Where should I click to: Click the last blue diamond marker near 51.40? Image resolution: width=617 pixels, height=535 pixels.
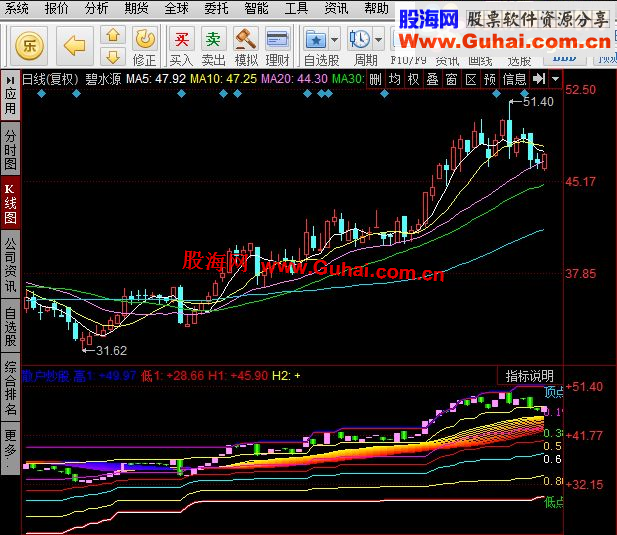pyautogui.click(x=525, y=94)
